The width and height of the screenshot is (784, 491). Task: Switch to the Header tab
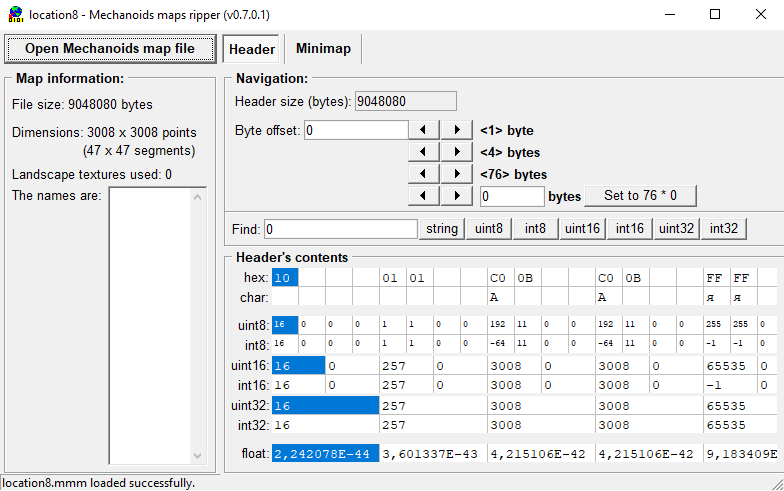click(x=252, y=49)
